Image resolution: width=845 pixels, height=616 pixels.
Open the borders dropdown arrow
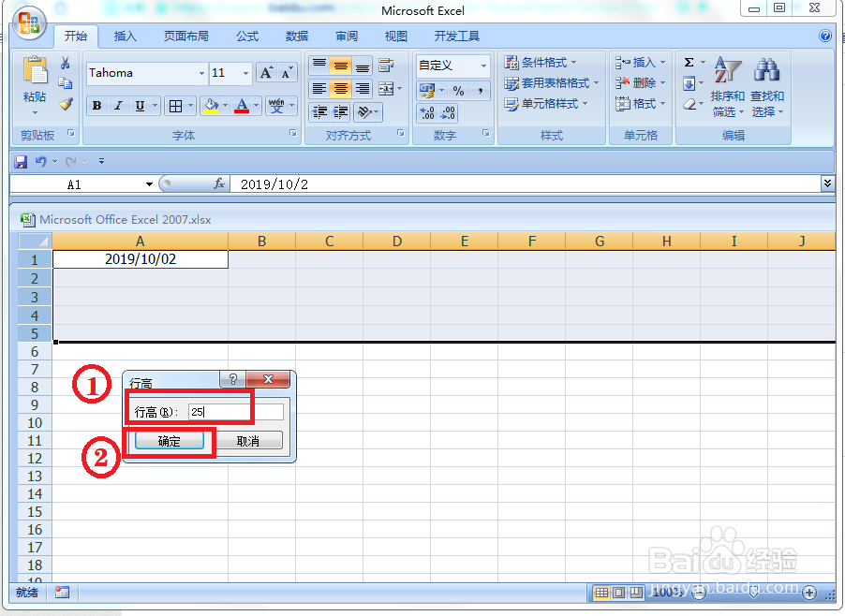point(190,106)
